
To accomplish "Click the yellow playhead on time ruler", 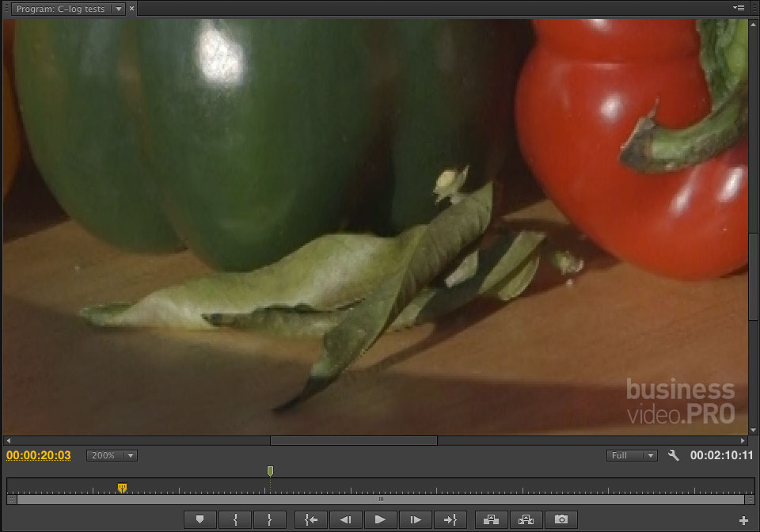I will point(122,488).
